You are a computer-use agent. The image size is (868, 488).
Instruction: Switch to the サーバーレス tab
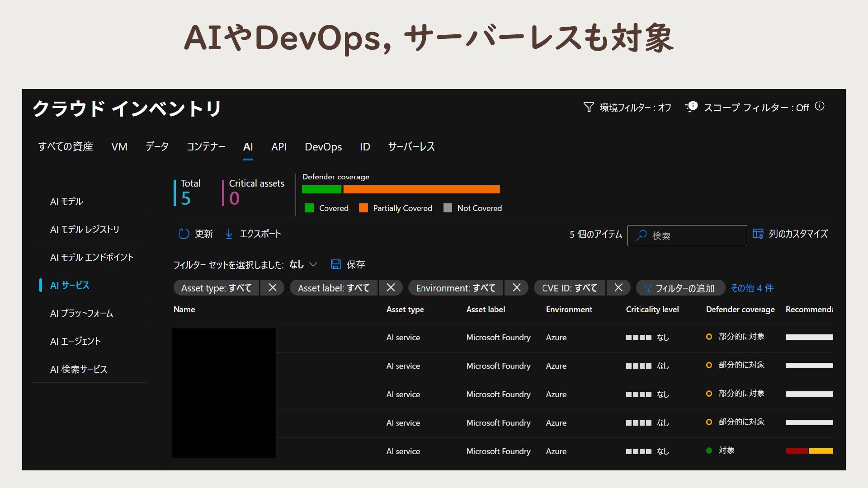pyautogui.click(x=411, y=147)
